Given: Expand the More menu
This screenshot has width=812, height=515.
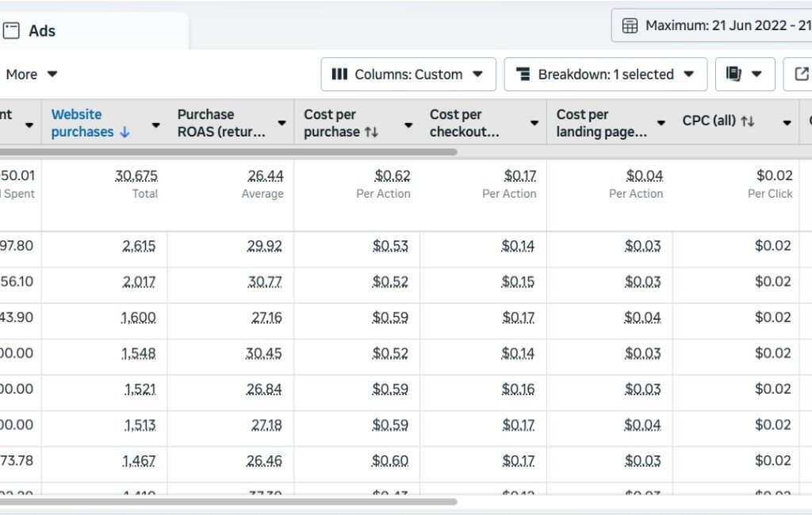Looking at the screenshot, I should tap(32, 75).
